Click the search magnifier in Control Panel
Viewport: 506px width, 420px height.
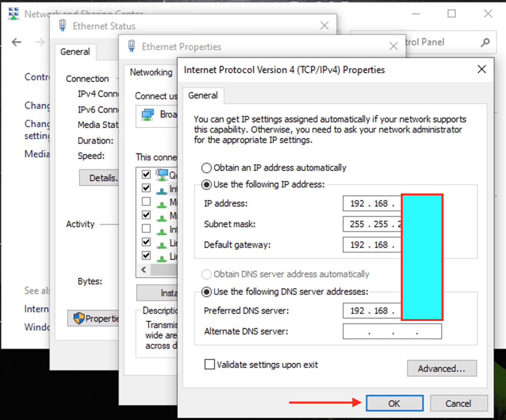485,42
